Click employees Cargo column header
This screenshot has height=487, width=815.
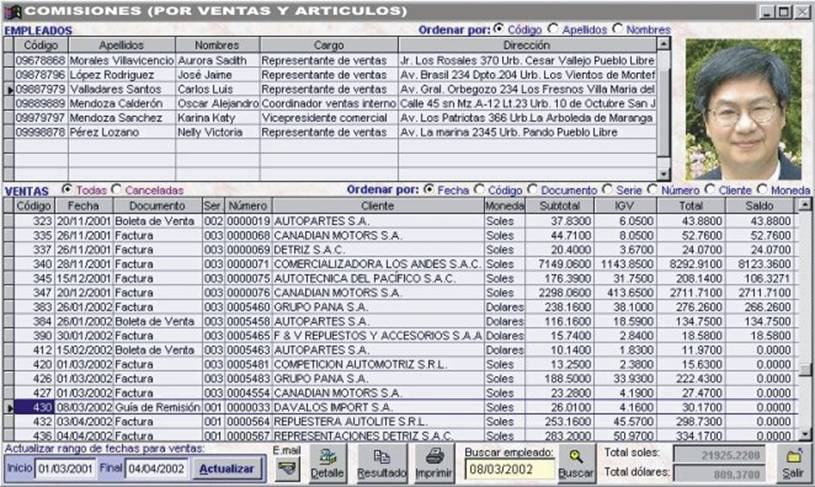[328, 45]
